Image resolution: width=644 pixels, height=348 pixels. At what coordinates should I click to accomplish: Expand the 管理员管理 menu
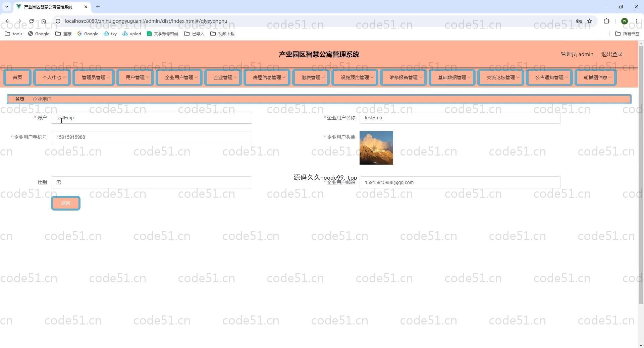pos(94,77)
